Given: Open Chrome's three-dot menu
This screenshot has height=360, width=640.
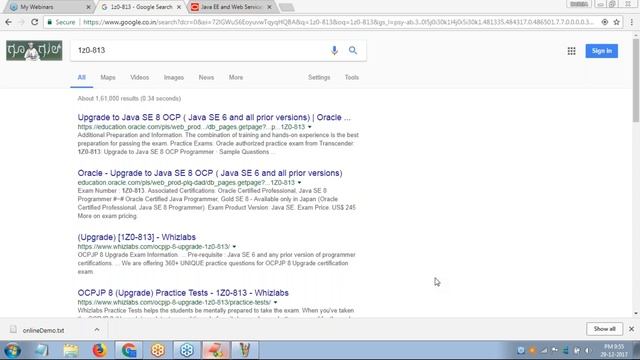Looking at the screenshot, I should pos(631,22).
